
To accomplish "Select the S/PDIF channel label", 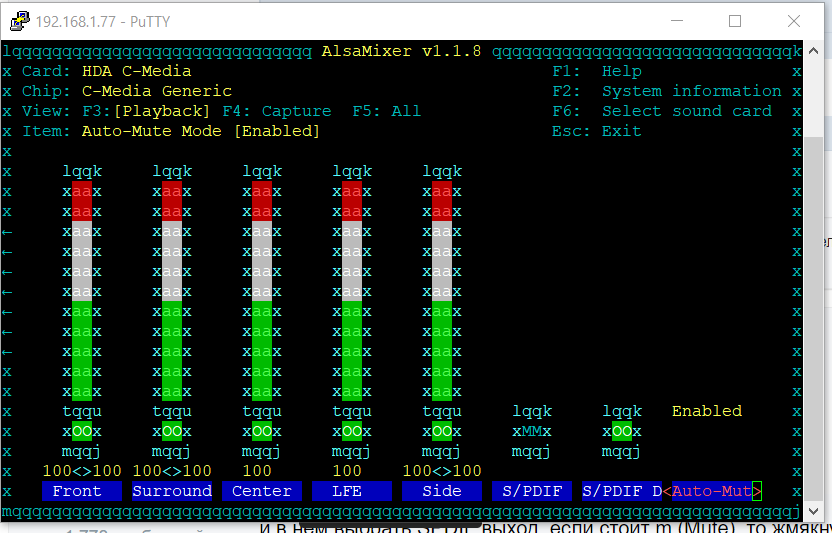I will click(532, 491).
